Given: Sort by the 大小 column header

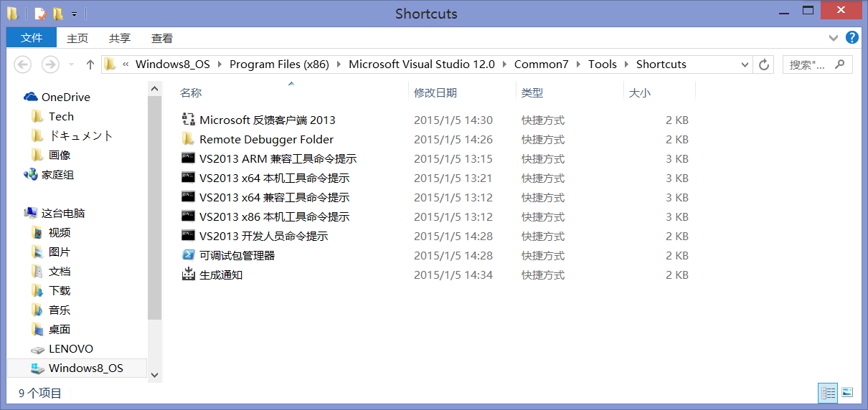Looking at the screenshot, I should [640, 92].
